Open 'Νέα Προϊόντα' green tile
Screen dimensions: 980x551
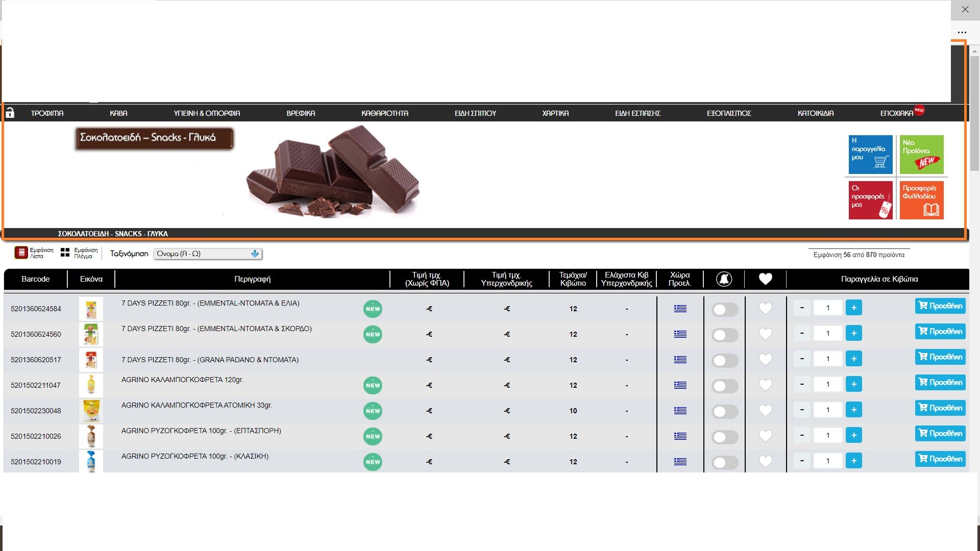click(x=921, y=155)
